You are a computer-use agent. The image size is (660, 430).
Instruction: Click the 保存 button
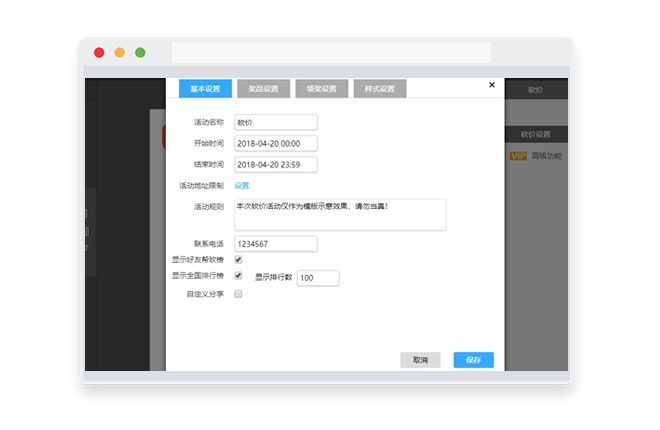click(474, 360)
